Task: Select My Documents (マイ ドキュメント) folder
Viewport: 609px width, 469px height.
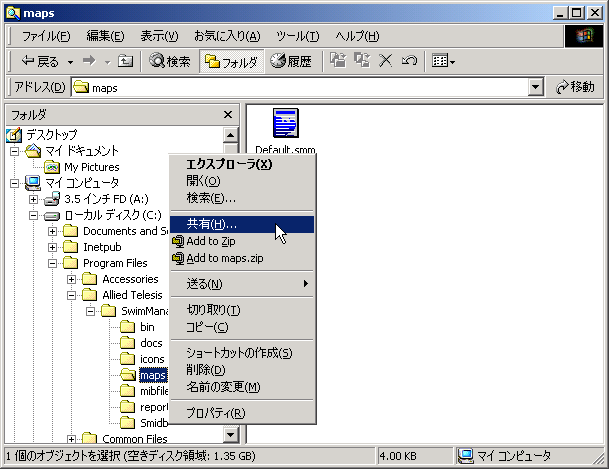Action: (x=82, y=151)
